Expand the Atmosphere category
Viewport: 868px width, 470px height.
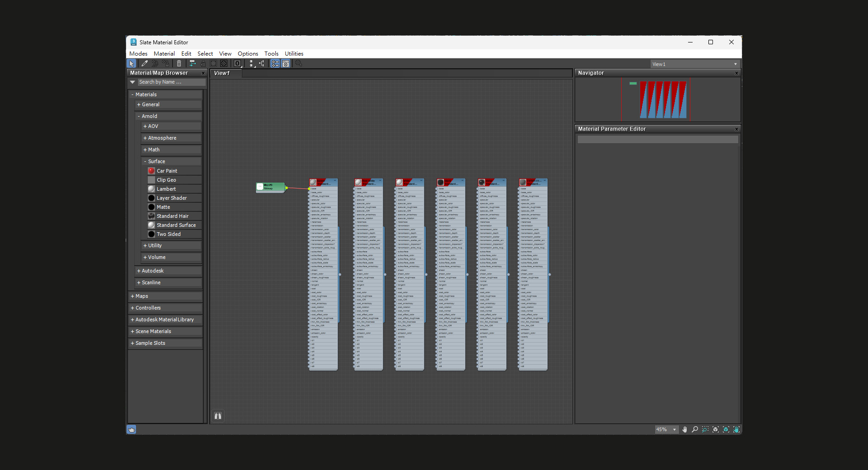click(x=145, y=138)
